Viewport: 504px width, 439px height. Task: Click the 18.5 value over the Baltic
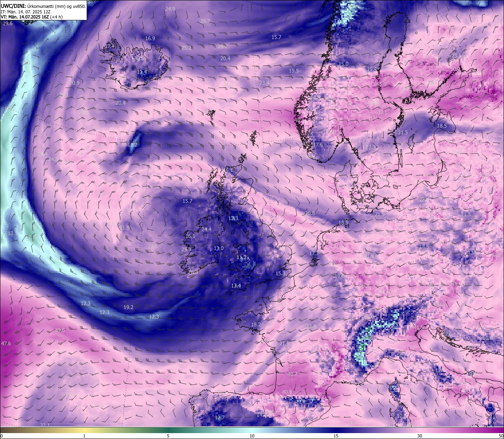[442, 126]
